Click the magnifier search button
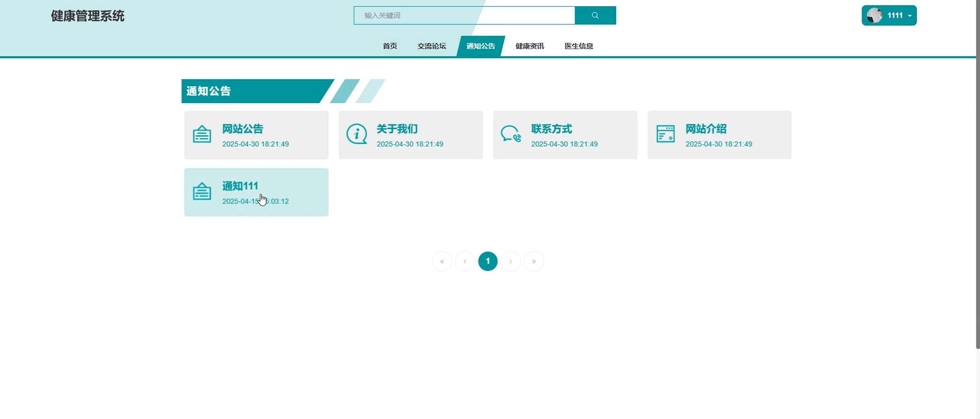The height and width of the screenshot is (419, 980). pyautogui.click(x=595, y=16)
